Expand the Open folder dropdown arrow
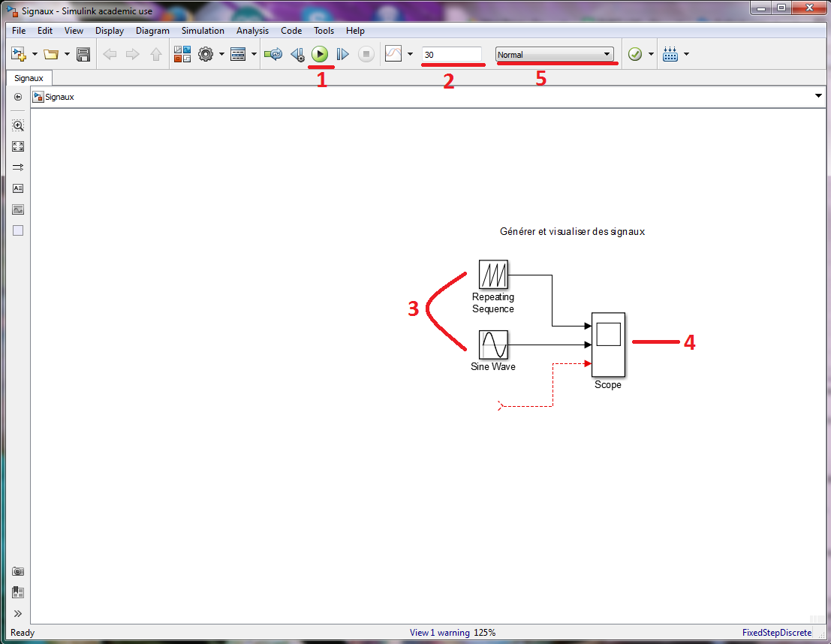 (x=67, y=54)
